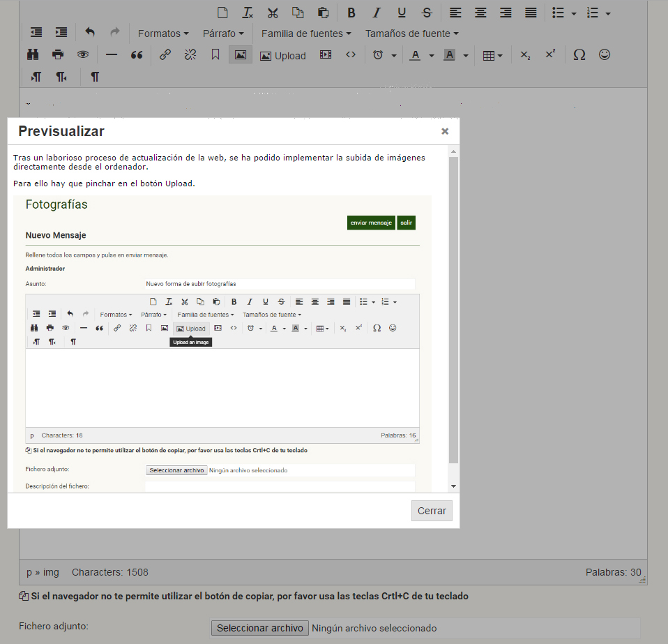Apply superscript formatting

[550, 54]
